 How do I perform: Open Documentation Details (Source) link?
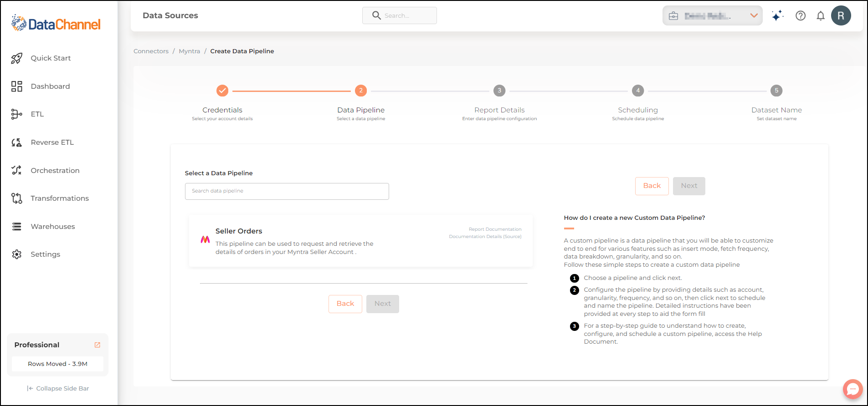point(485,237)
